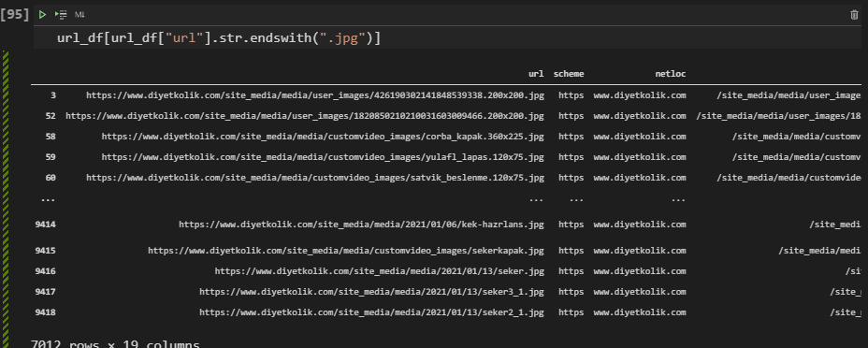The height and width of the screenshot is (348, 868).
Task: Click the kek-hazrlans.jpg URL
Action: 361,225
